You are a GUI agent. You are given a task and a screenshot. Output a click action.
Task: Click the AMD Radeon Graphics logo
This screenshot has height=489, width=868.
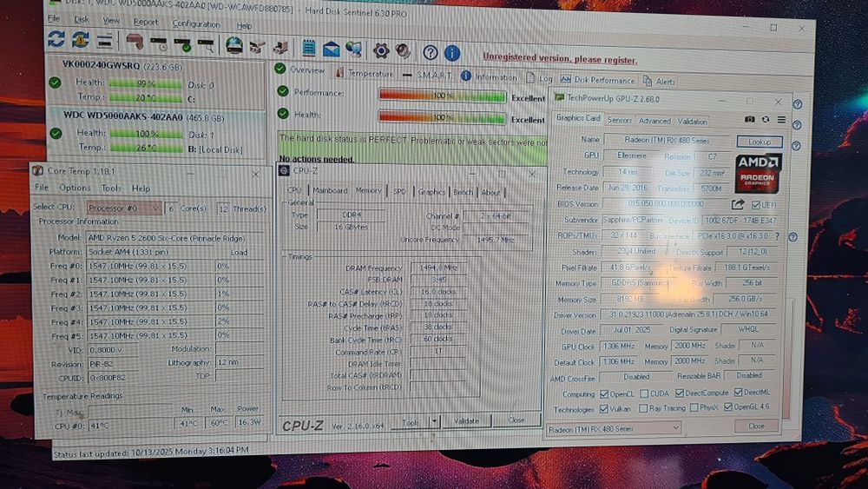758,174
